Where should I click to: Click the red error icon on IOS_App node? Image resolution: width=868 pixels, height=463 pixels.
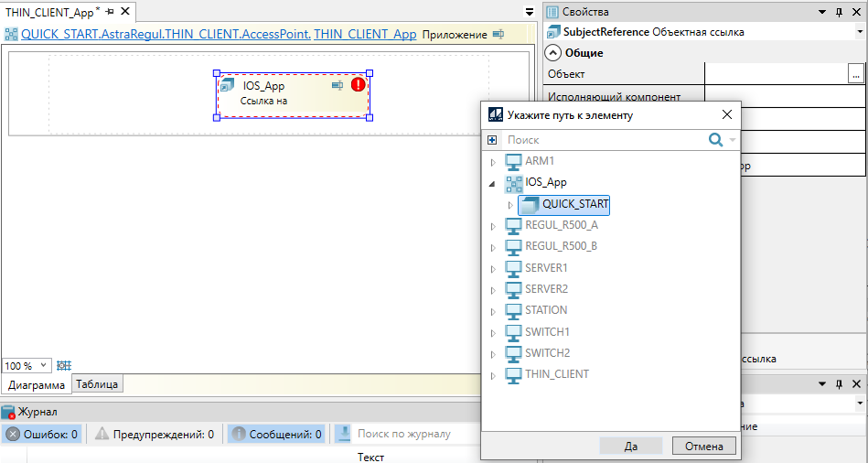[x=358, y=85]
